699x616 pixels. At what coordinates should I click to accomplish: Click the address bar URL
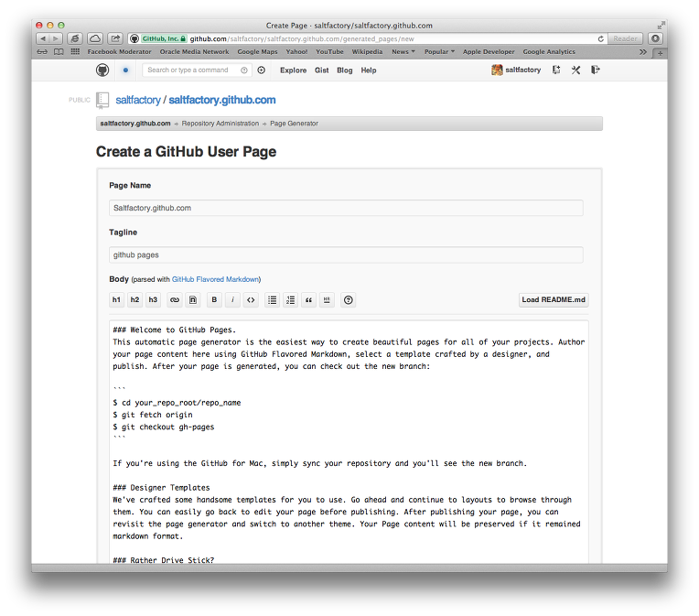click(302, 38)
